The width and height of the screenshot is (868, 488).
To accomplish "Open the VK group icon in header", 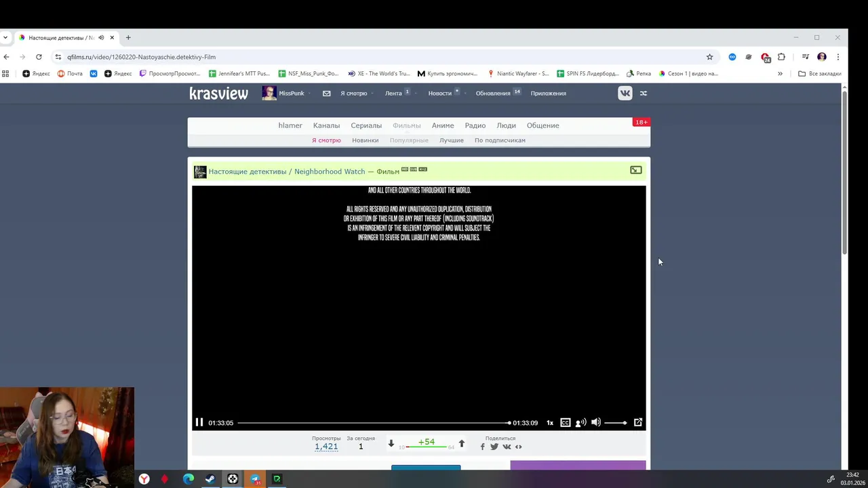I will [625, 94].
